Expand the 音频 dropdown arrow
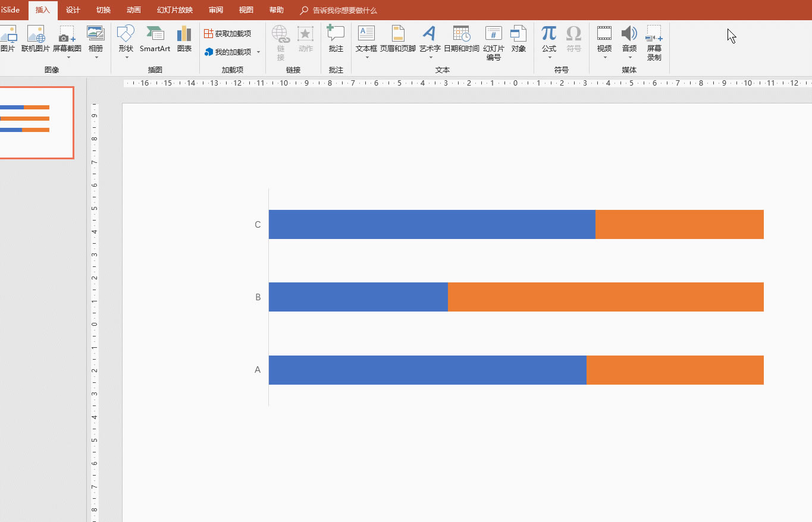The width and height of the screenshot is (812, 522). coord(630,58)
